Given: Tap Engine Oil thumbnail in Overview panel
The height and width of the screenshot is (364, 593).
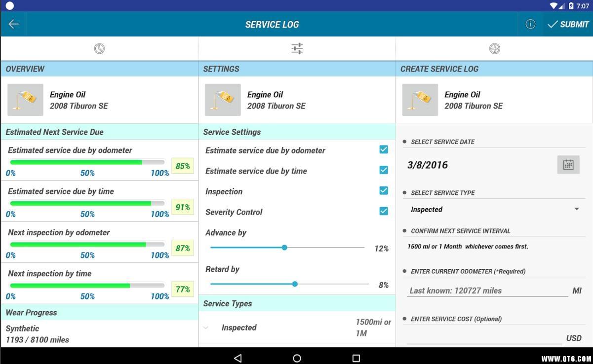Looking at the screenshot, I should pos(25,100).
